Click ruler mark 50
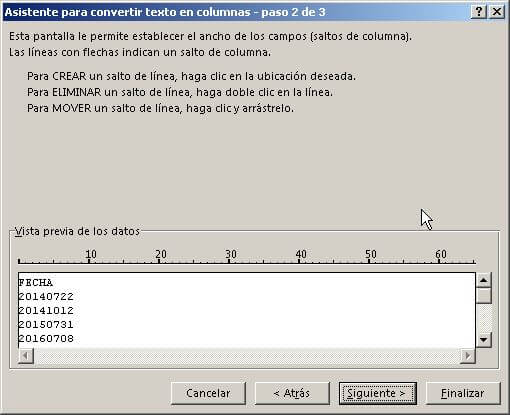This screenshot has width=510, height=415. tap(371, 254)
